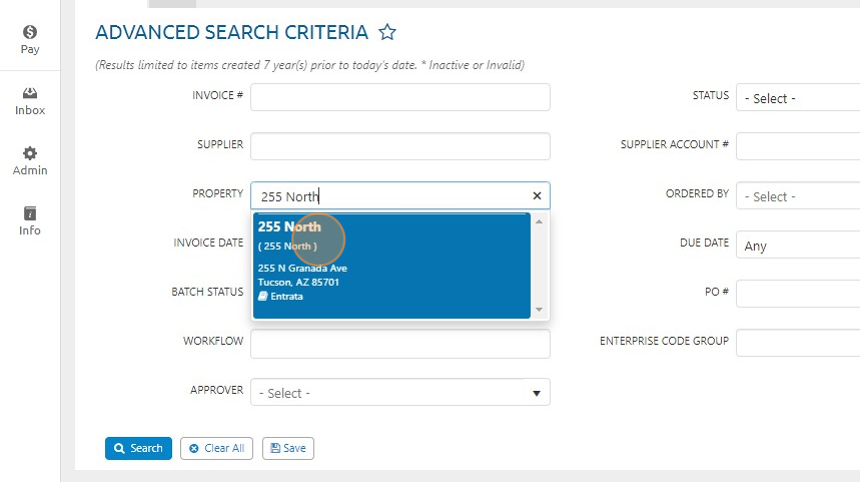Screen dimensions: 860x482
Task: Open the Status select dropdown
Action: point(798,98)
